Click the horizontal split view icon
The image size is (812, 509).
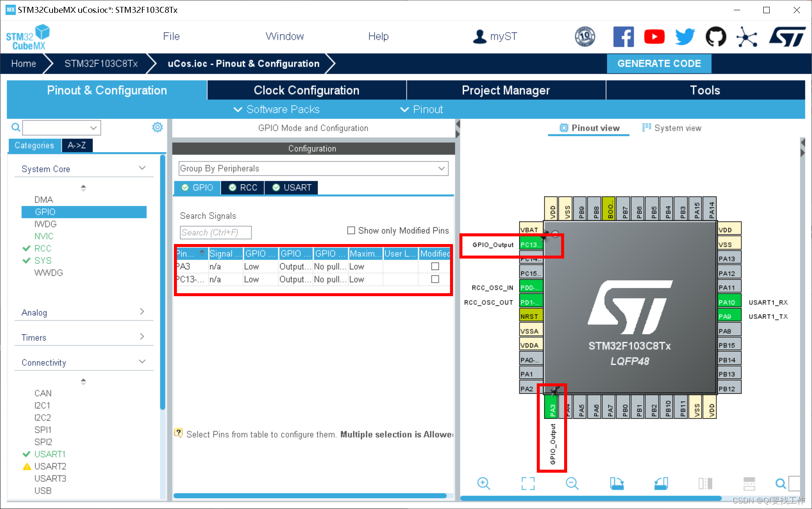click(x=749, y=483)
